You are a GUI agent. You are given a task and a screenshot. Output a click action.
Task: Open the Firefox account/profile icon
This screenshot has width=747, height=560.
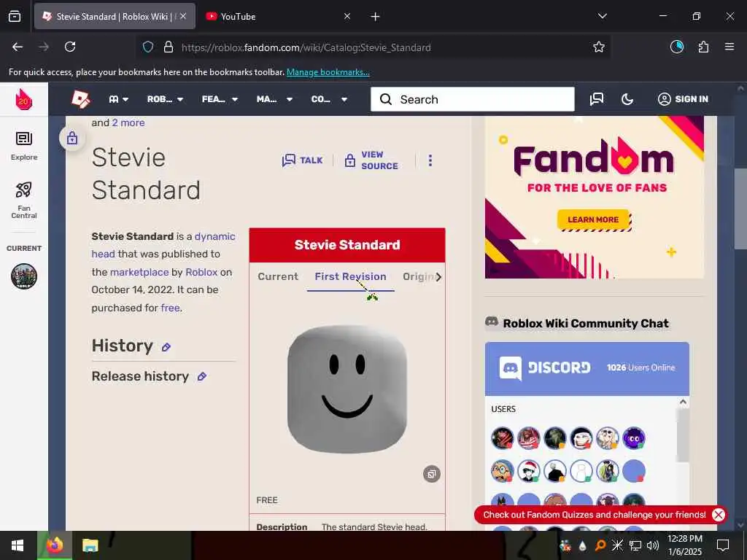pos(677,47)
